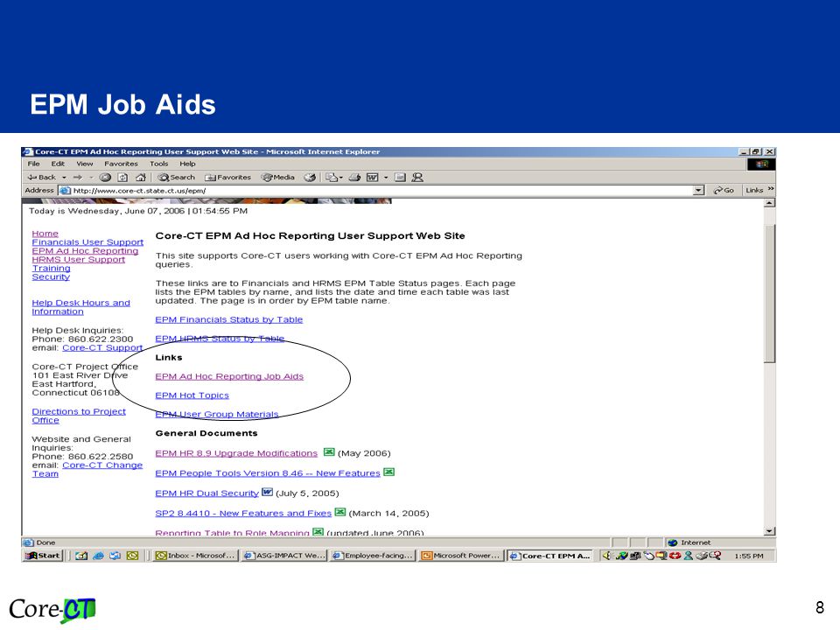Expand the Address bar dropdown arrow
840x630 pixels.
tap(698, 190)
